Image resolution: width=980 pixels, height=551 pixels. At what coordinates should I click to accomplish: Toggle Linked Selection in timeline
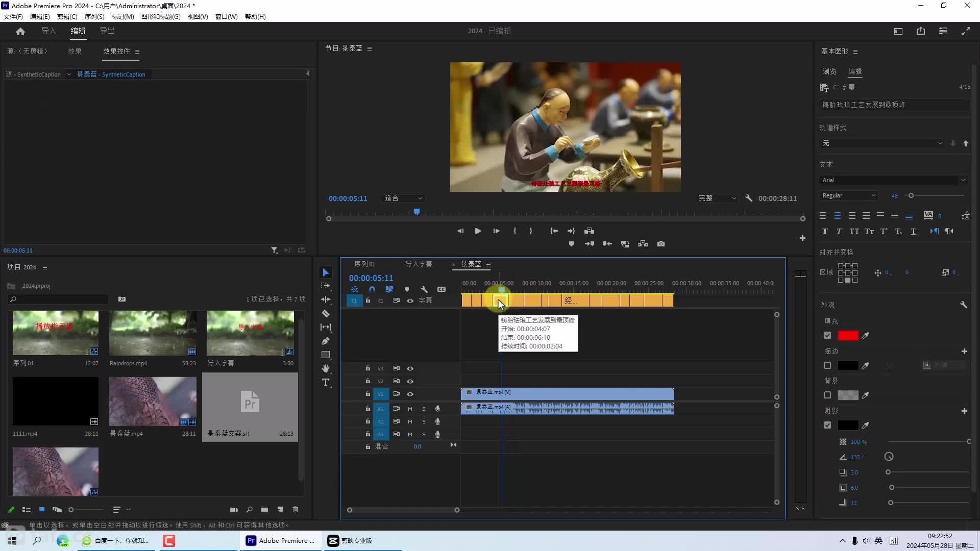coord(389,289)
